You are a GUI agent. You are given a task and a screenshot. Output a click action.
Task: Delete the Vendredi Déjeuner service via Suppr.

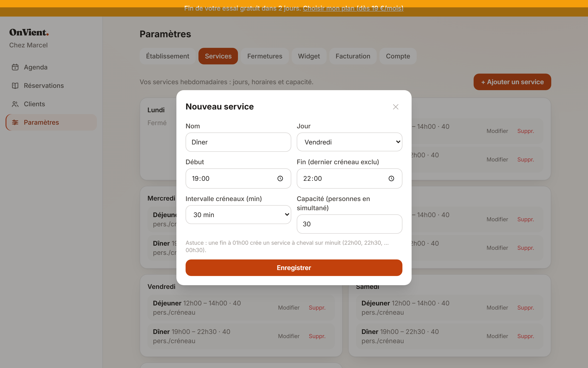317,308
